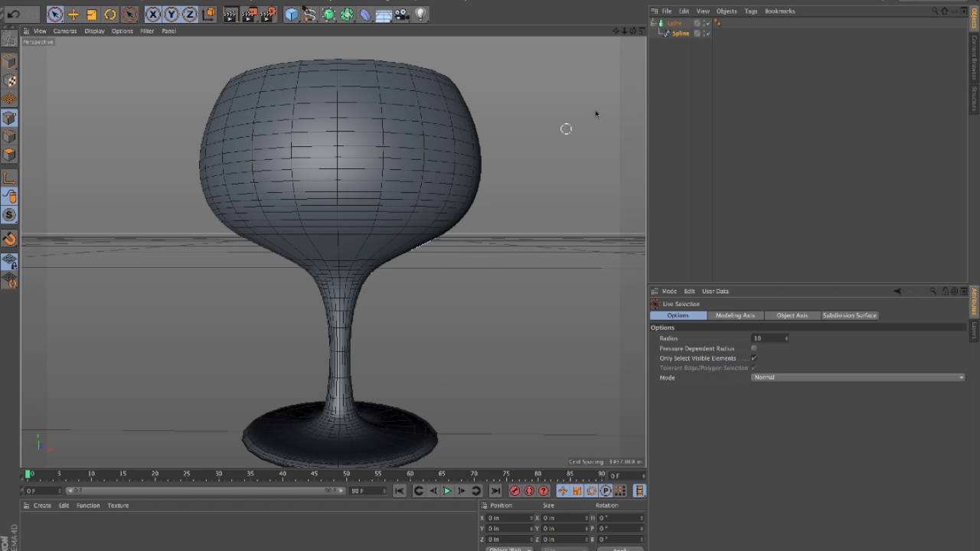This screenshot has width=980, height=551.
Task: Go to start of animation button
Action: (x=399, y=491)
